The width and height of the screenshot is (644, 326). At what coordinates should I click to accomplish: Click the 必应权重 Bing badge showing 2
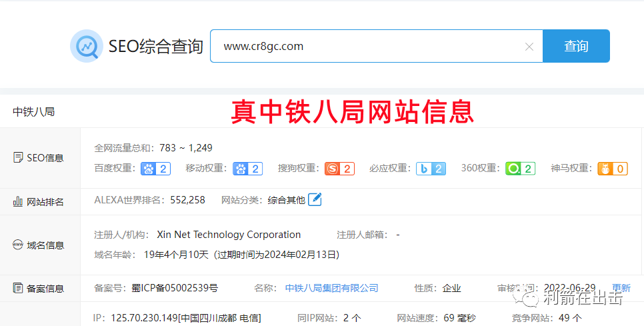(431, 169)
